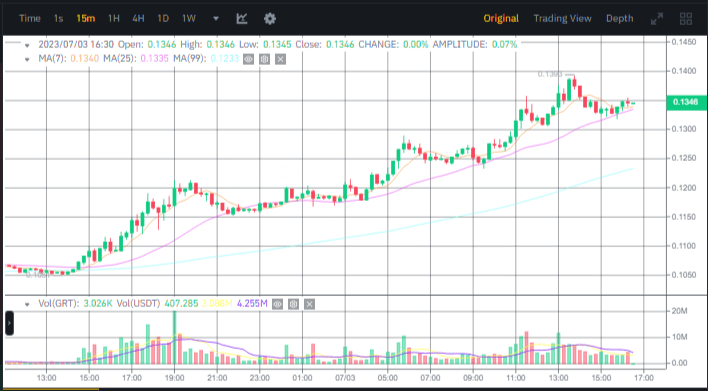708x391 pixels.
Task: Open the multi-chart grid layout icon
Action: [x=686, y=19]
